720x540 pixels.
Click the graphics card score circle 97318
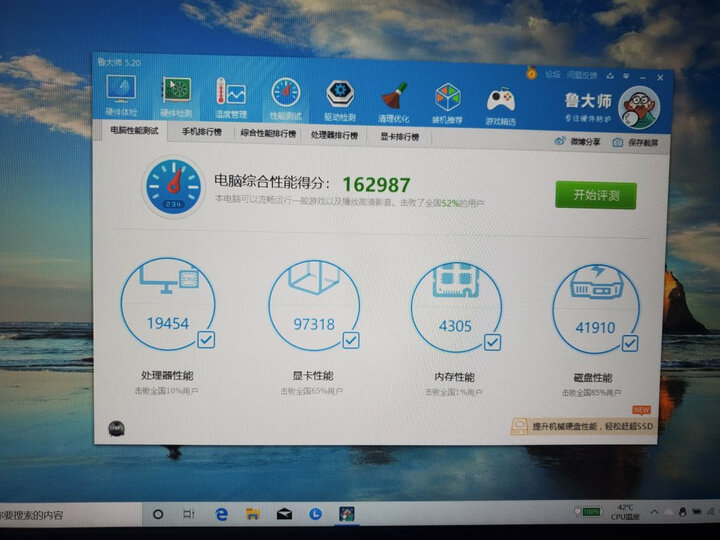coord(314,305)
